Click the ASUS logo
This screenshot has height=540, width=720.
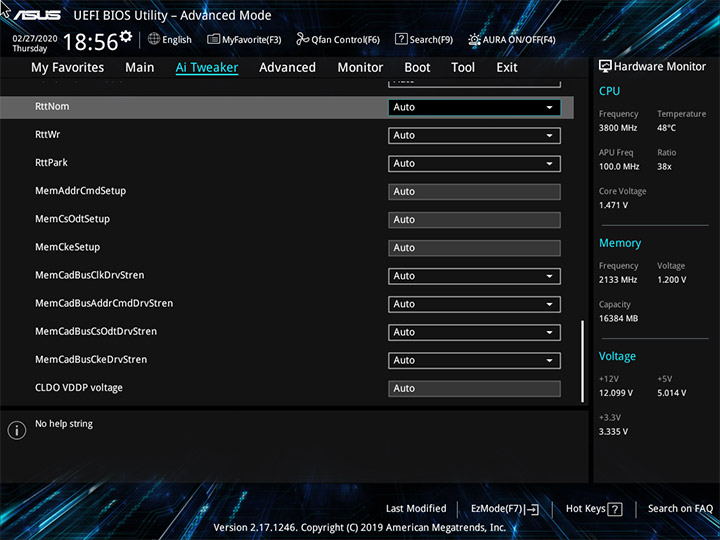click(x=37, y=15)
